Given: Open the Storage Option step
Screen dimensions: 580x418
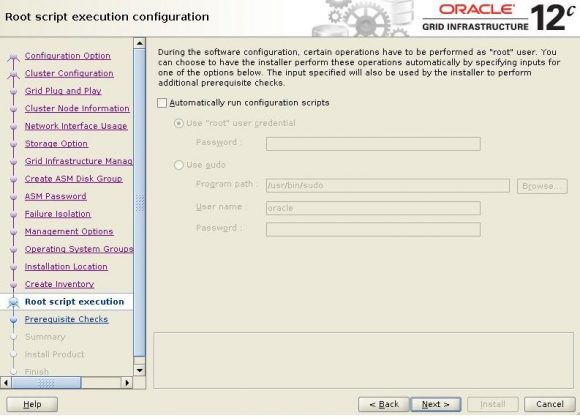Looking at the screenshot, I should point(56,144).
